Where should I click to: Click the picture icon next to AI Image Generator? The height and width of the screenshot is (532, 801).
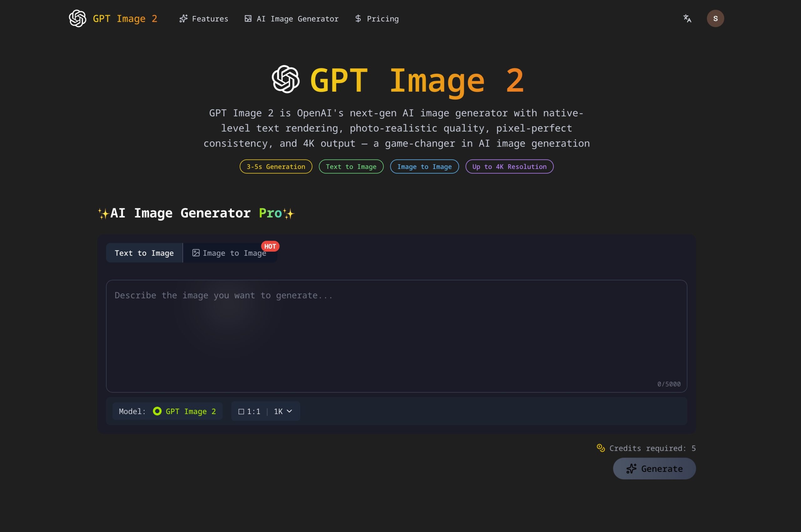248,19
